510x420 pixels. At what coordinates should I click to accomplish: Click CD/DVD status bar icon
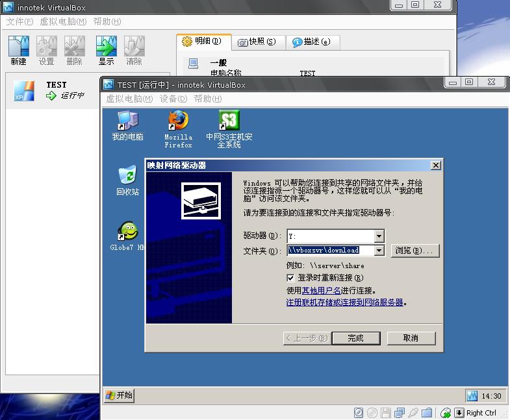point(372,413)
